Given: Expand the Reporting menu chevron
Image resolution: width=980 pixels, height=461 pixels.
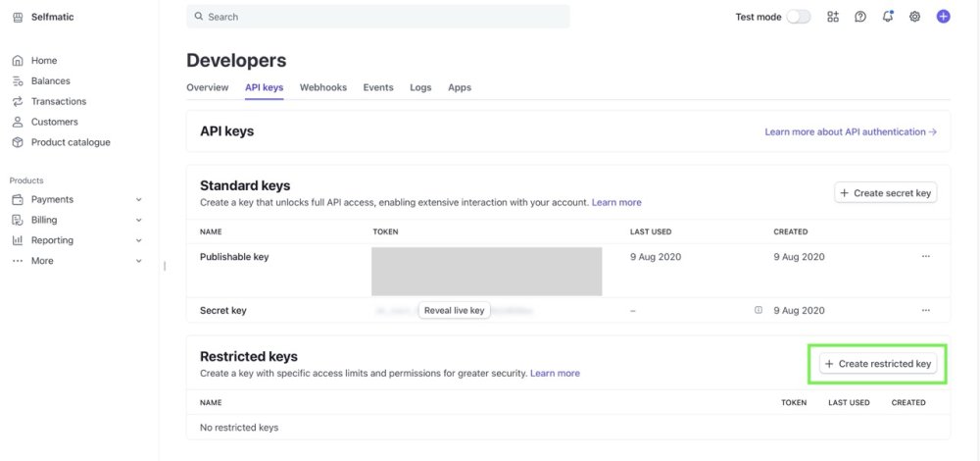Looking at the screenshot, I should pyautogui.click(x=138, y=240).
